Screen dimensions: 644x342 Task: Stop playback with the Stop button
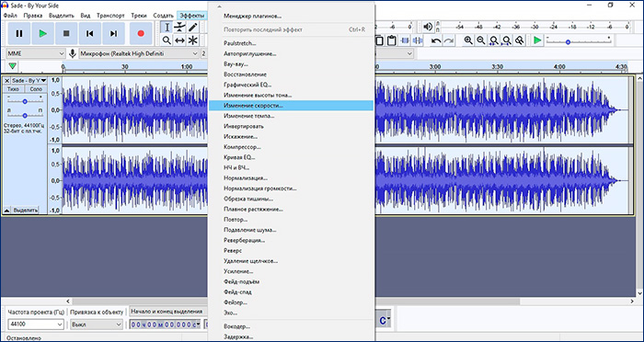66,34
